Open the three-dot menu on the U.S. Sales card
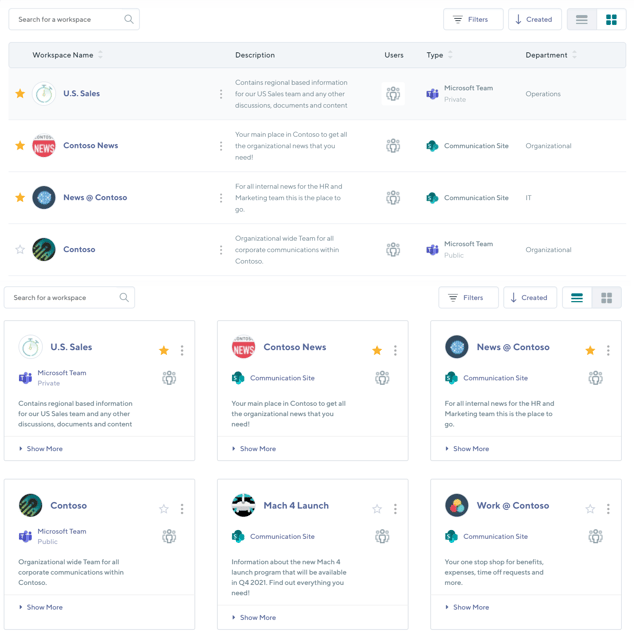 point(182,351)
